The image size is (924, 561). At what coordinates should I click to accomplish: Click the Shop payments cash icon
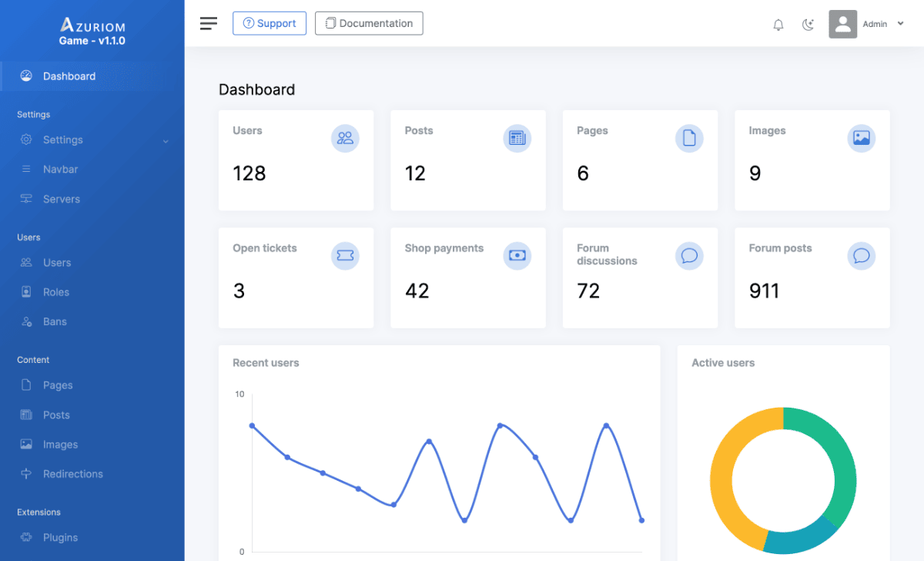point(517,255)
